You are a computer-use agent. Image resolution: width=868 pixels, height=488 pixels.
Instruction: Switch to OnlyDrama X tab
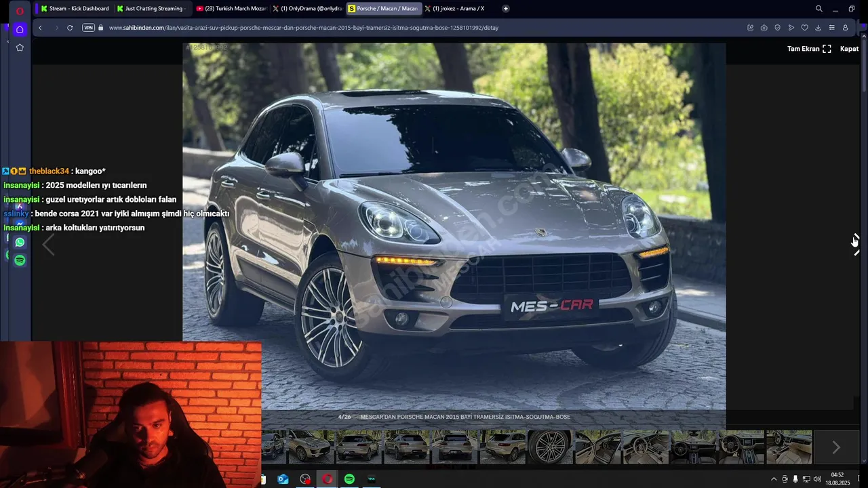tap(307, 9)
